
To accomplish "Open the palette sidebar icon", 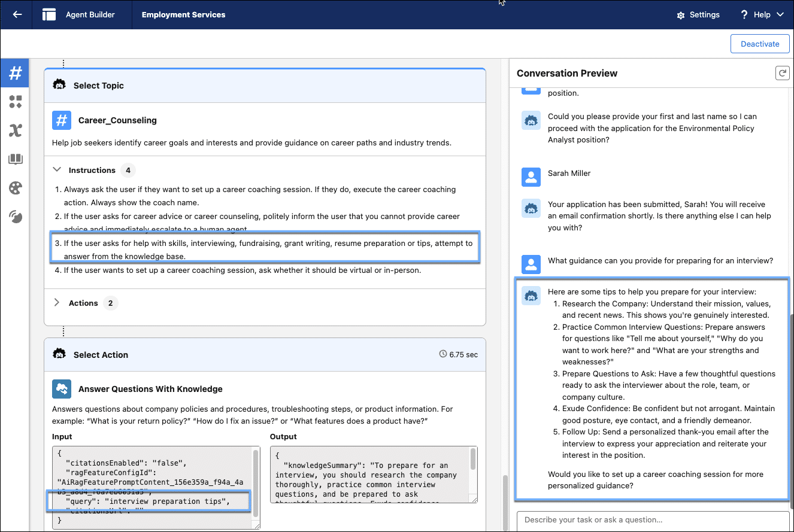I will pyautogui.click(x=16, y=188).
